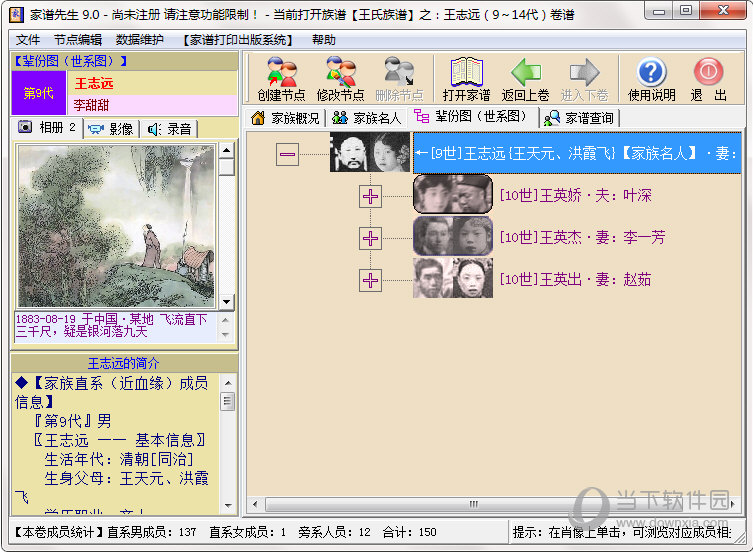Click the app icon in title bar
This screenshot has height=552, width=753.
[16, 14]
